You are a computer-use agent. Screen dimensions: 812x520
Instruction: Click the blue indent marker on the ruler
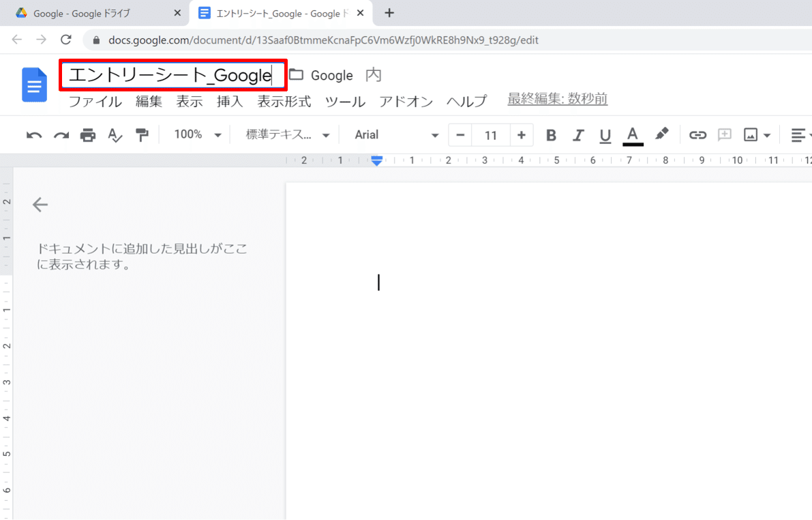point(377,161)
